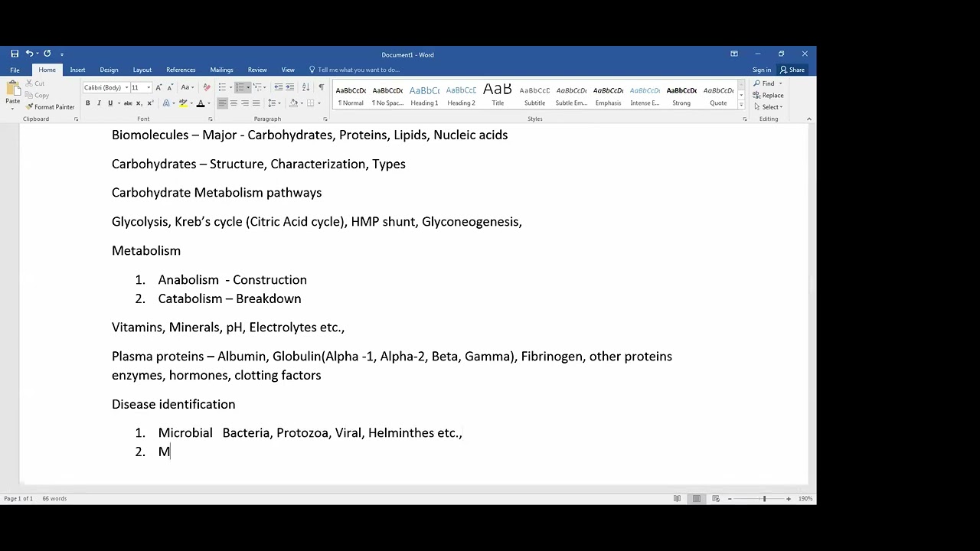Viewport: 980px width, 551px height.
Task: Align text right
Action: [245, 103]
